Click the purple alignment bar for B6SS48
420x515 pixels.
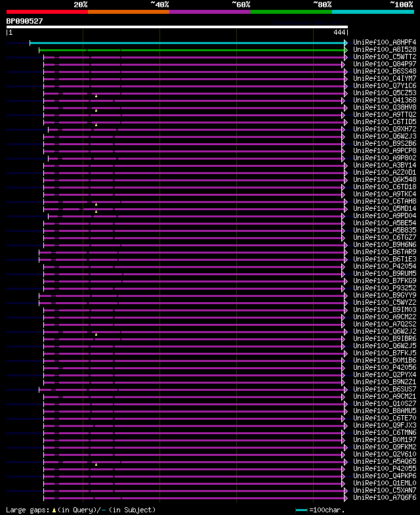(194, 72)
